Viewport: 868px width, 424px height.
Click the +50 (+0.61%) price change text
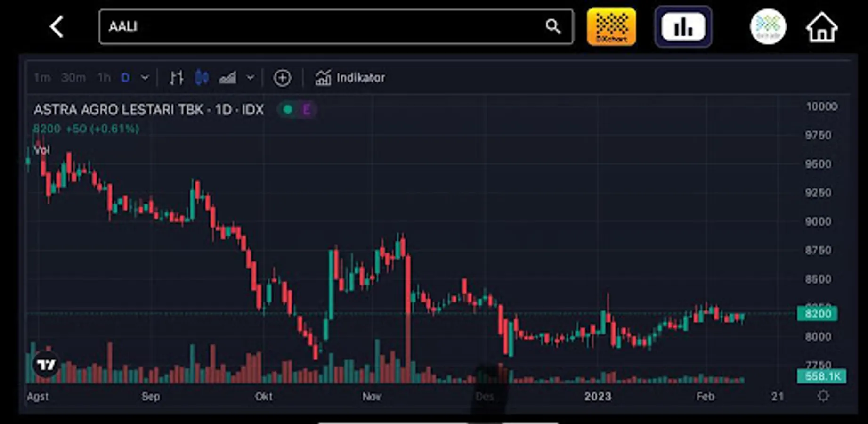click(x=103, y=129)
